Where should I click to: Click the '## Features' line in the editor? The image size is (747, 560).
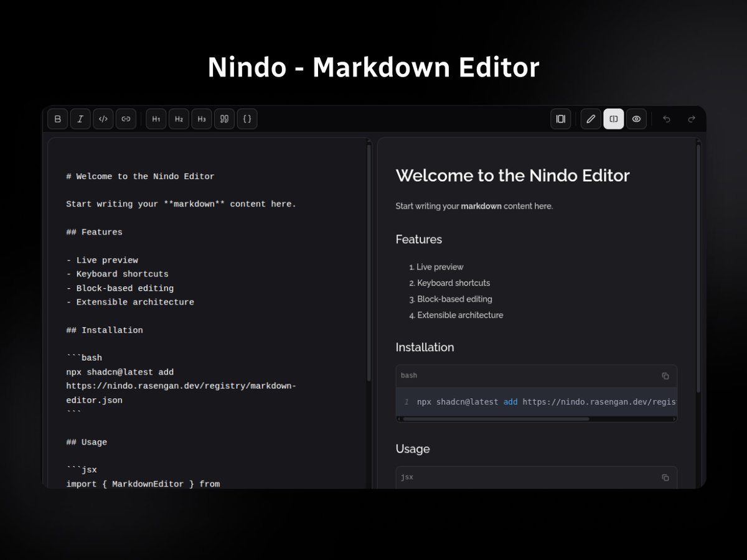94,232
